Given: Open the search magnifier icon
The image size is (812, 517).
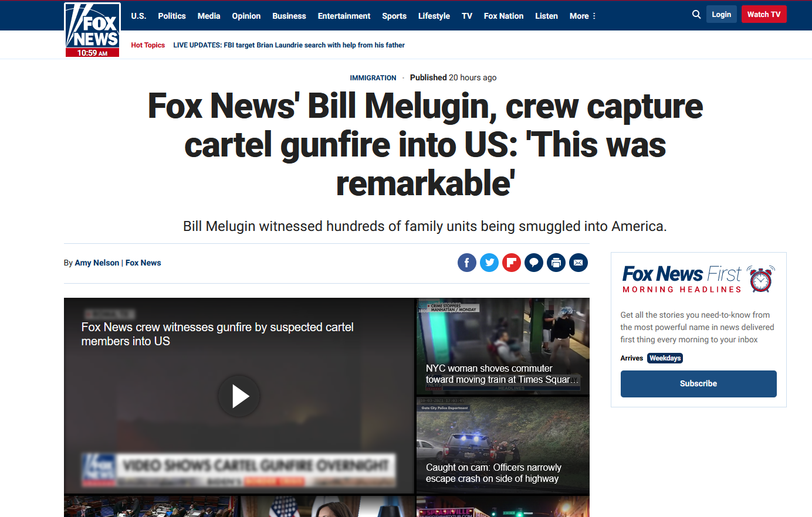Looking at the screenshot, I should click(x=696, y=15).
